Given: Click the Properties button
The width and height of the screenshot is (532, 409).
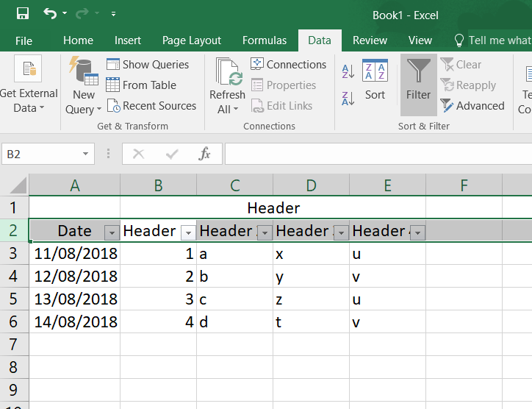Looking at the screenshot, I should point(284,85).
